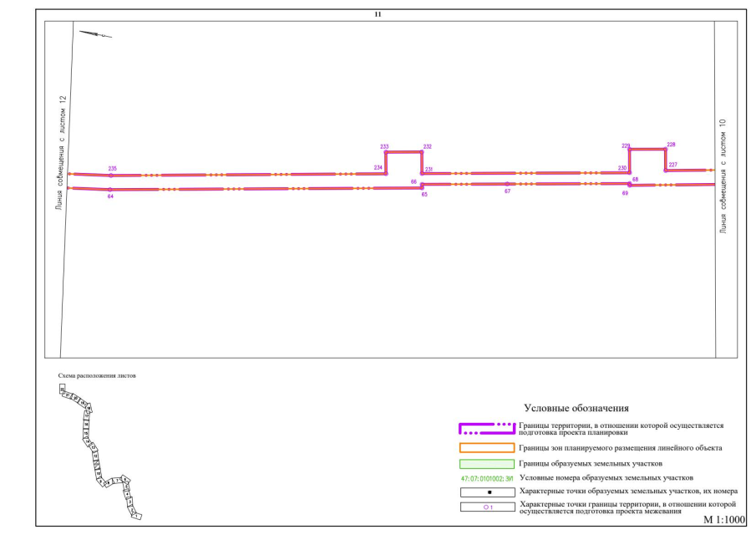Image resolution: width=756 pixels, height=535 pixels.
Task: Click characteristic point 233 at corner
Action: click(x=386, y=152)
